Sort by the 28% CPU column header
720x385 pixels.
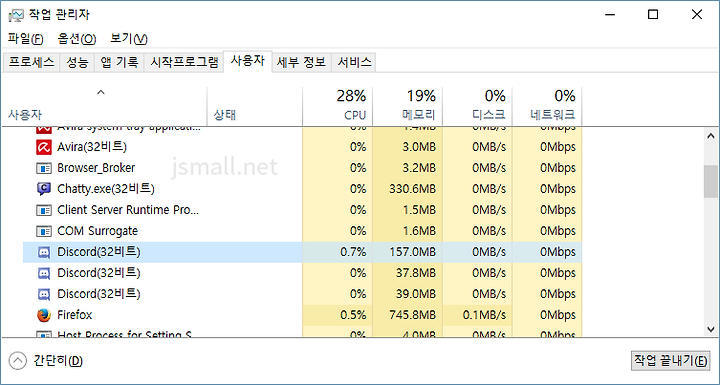coord(338,107)
